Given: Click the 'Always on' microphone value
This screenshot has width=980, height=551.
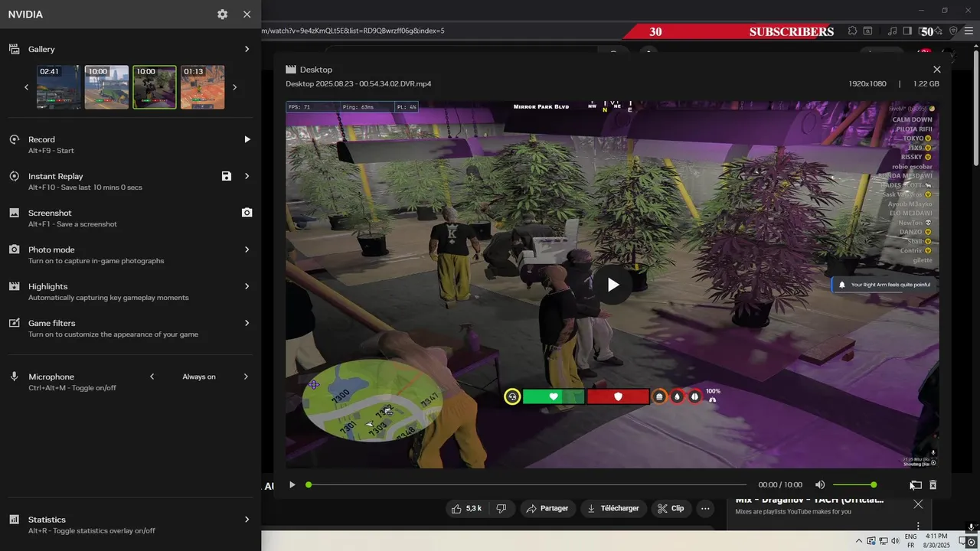Looking at the screenshot, I should 199,377.
